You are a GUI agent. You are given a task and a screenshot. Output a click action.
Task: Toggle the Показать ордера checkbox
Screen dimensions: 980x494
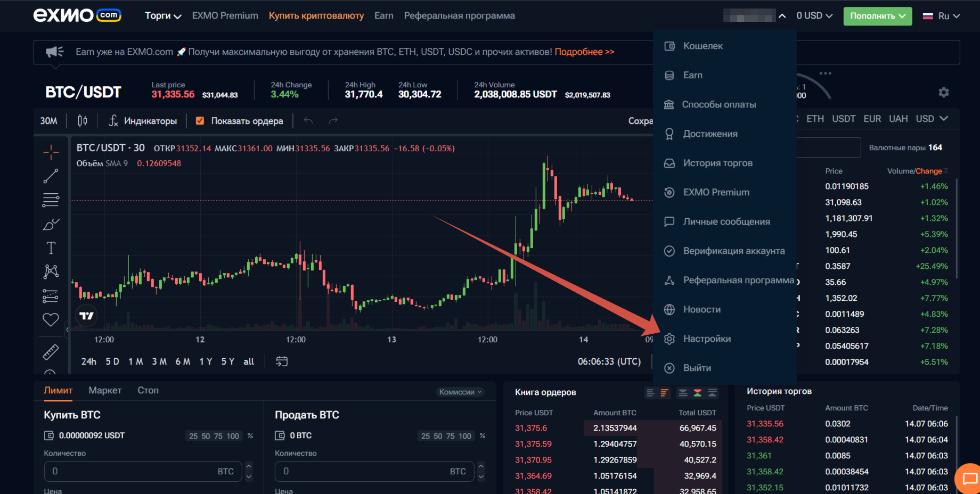coord(200,121)
